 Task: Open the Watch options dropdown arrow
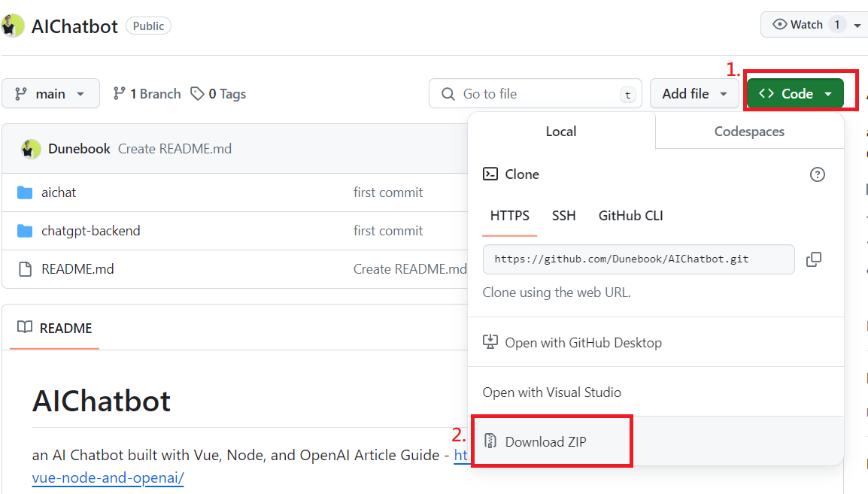[857, 25]
